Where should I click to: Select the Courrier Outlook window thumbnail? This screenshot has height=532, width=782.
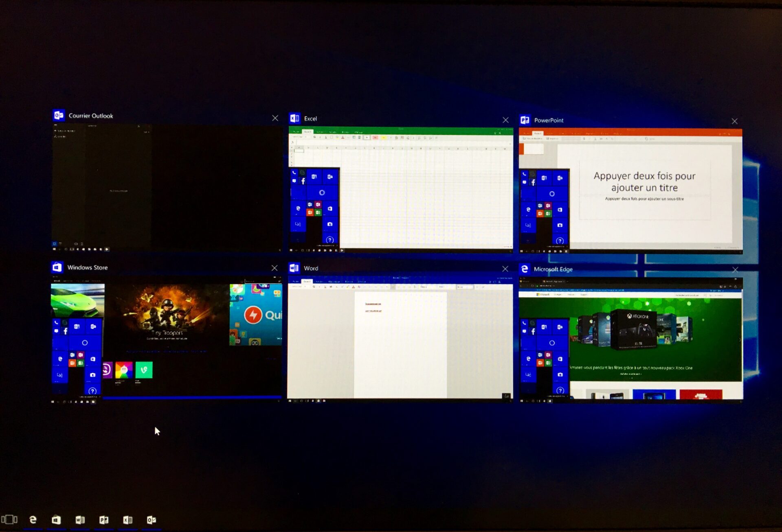(x=167, y=188)
